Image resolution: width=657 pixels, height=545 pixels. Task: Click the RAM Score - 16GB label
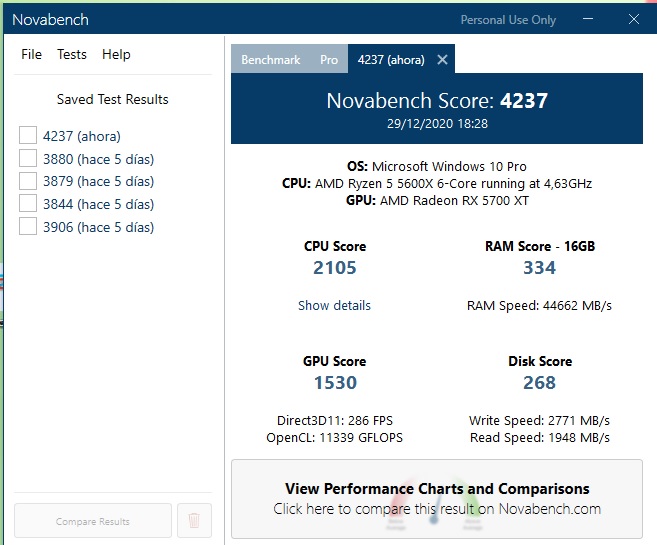(x=540, y=246)
